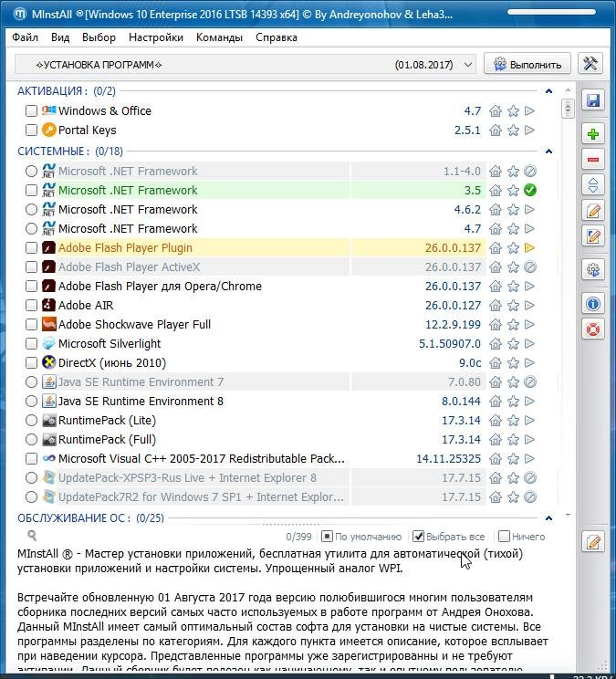
Task: Collapse the СИСТЕМНЫЕ section
Action: (548, 151)
